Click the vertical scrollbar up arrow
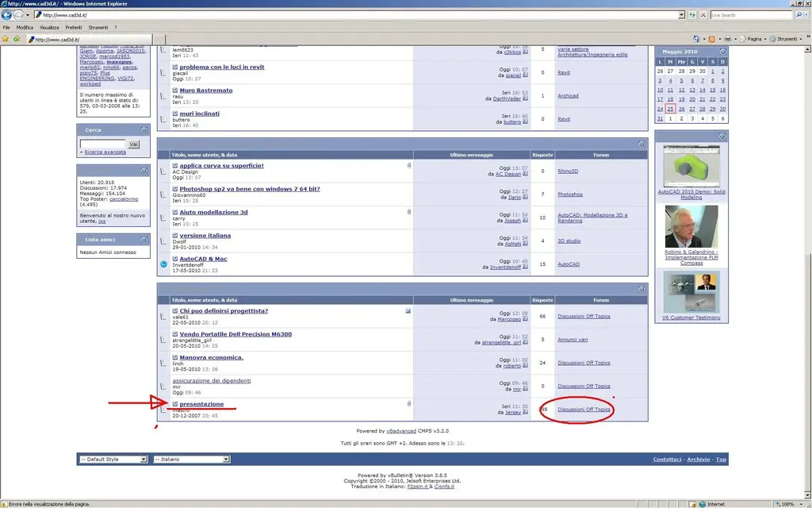This screenshot has height=508, width=812. click(807, 49)
